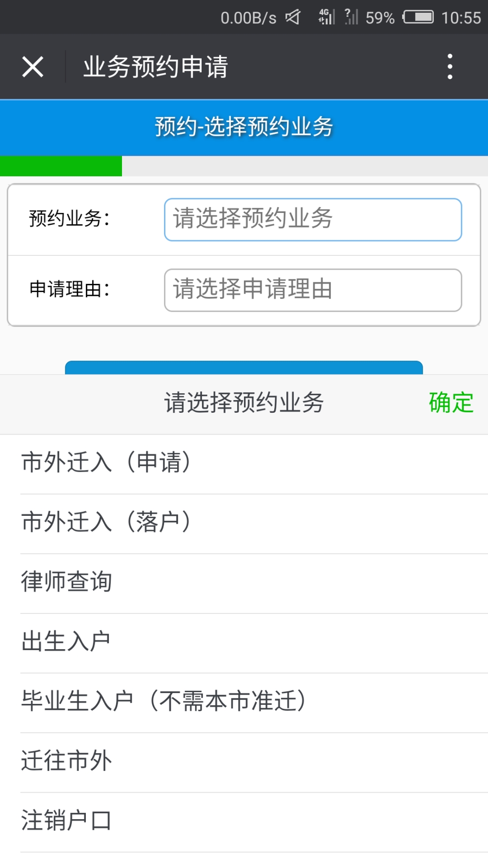Tap the 4G signal strength icon
The image size is (488, 868).
[x=326, y=17]
